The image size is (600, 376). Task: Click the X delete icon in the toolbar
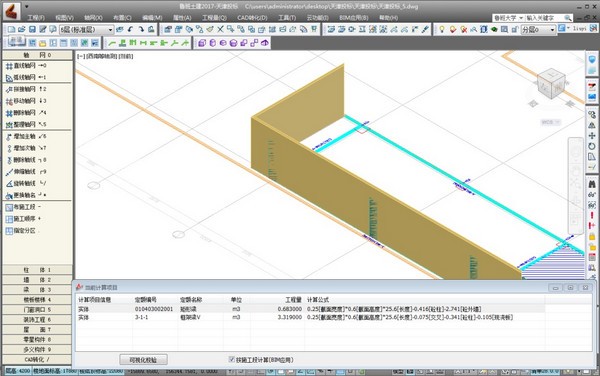tap(220, 29)
